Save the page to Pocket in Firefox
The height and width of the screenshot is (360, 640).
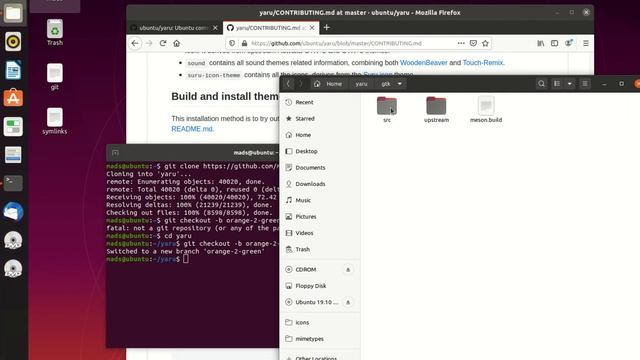[x=473, y=43]
